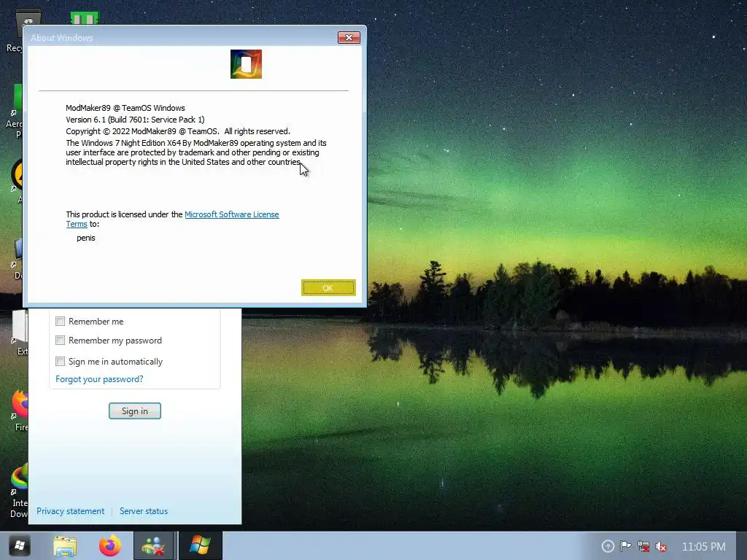747x560 pixels.
Task: Click the 'Copyright © 2022 ModMaker89' line
Action: (178, 131)
